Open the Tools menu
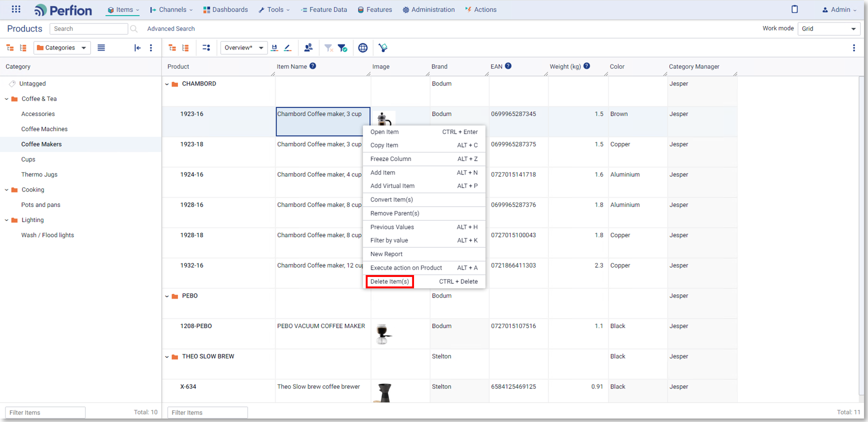Viewport: 868px width, 422px height. pos(274,10)
